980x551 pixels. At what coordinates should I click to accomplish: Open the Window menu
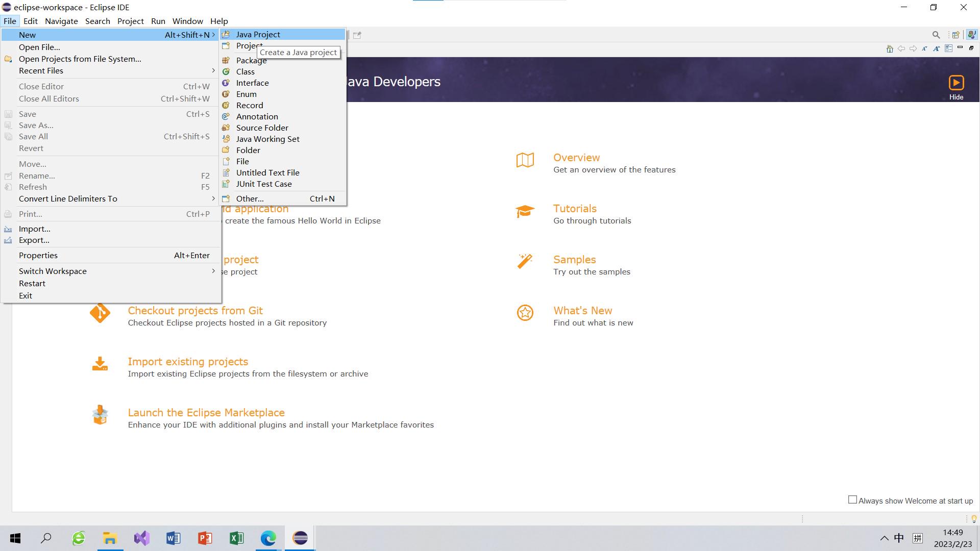pyautogui.click(x=188, y=21)
